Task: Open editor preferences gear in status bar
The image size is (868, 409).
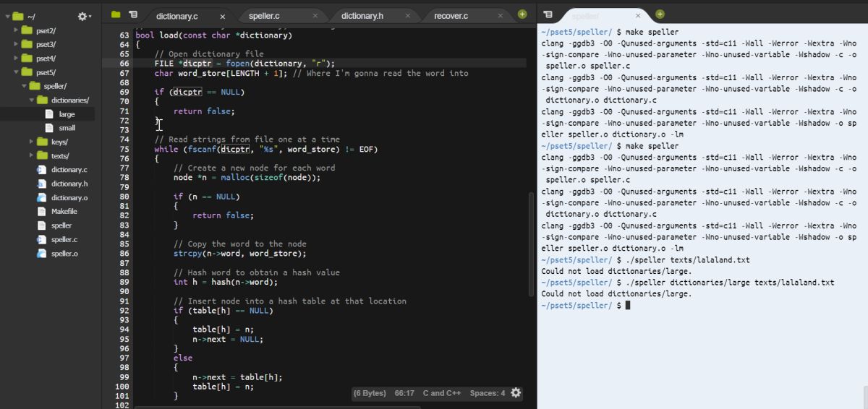Action: (516, 393)
